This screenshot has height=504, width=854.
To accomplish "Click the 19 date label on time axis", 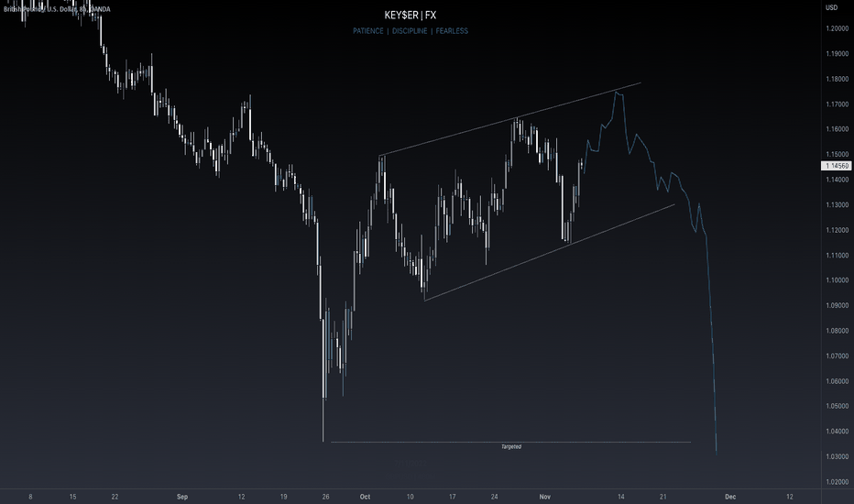I will (x=283, y=497).
